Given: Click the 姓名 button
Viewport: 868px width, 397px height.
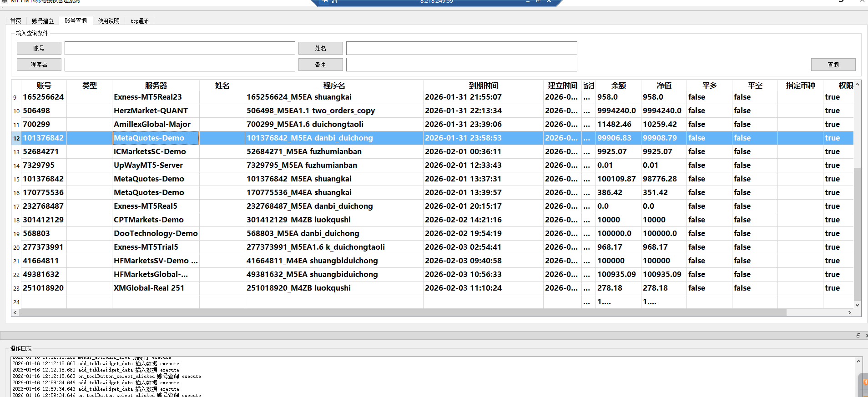Looking at the screenshot, I should tap(321, 48).
